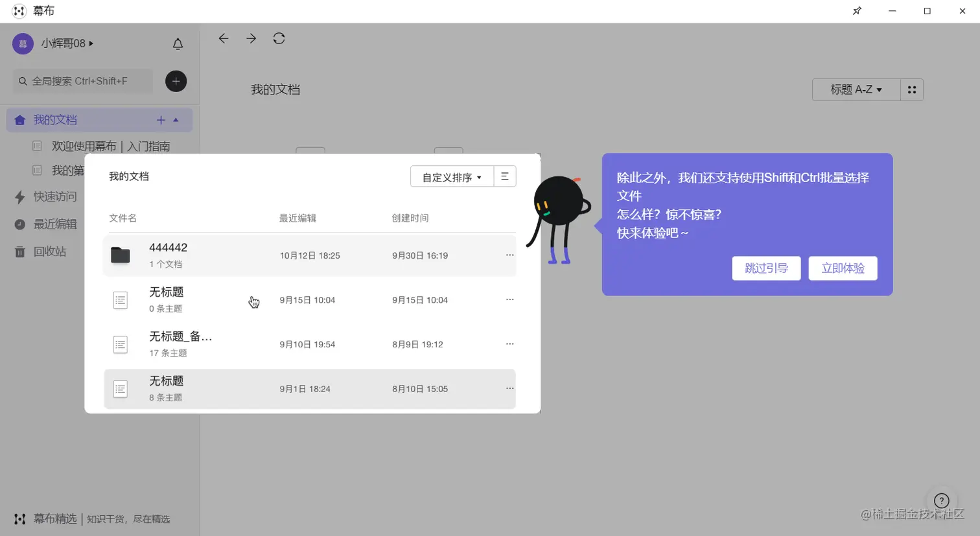Click the help question mark bubble

coord(941,500)
